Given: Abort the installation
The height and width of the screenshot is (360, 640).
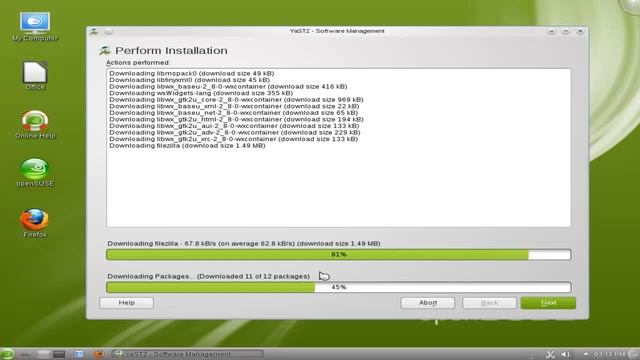Looking at the screenshot, I should (x=428, y=303).
